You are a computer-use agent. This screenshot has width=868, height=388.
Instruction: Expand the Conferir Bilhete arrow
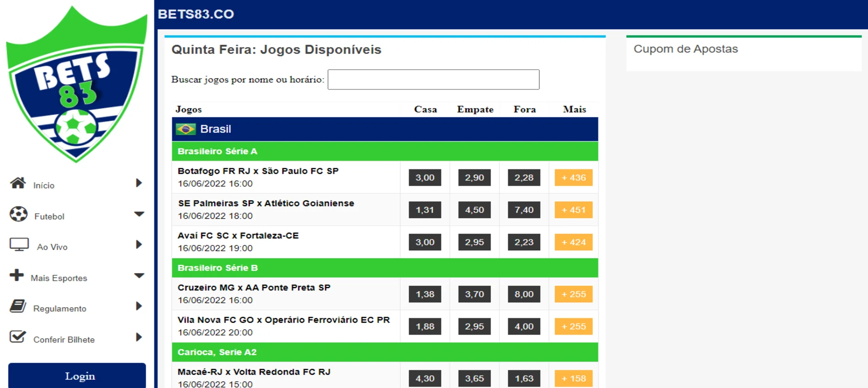coord(139,337)
